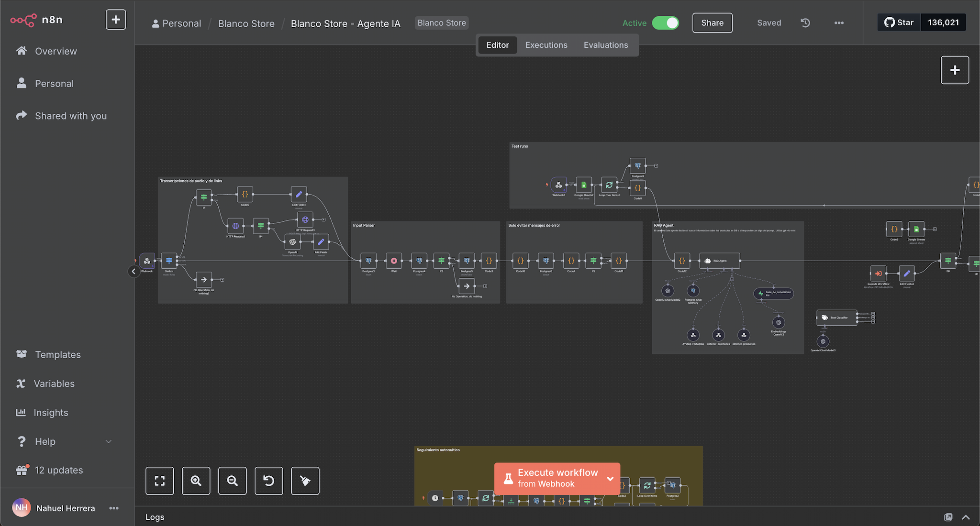
Task: Select the No Operation, do nothing2 node
Action: click(204, 280)
